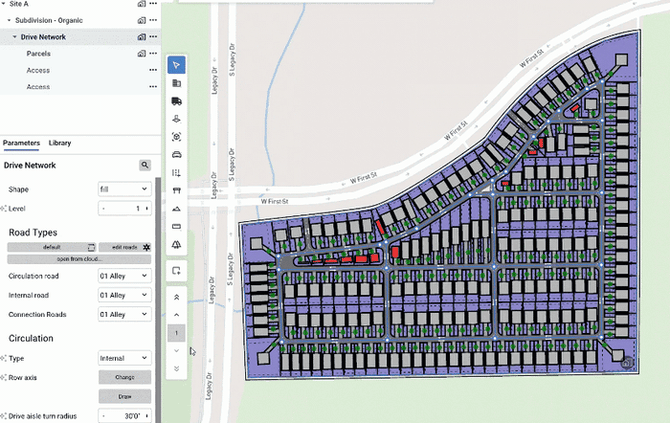Select the tree landscaping tool icon
670x423 pixels.
click(x=176, y=244)
